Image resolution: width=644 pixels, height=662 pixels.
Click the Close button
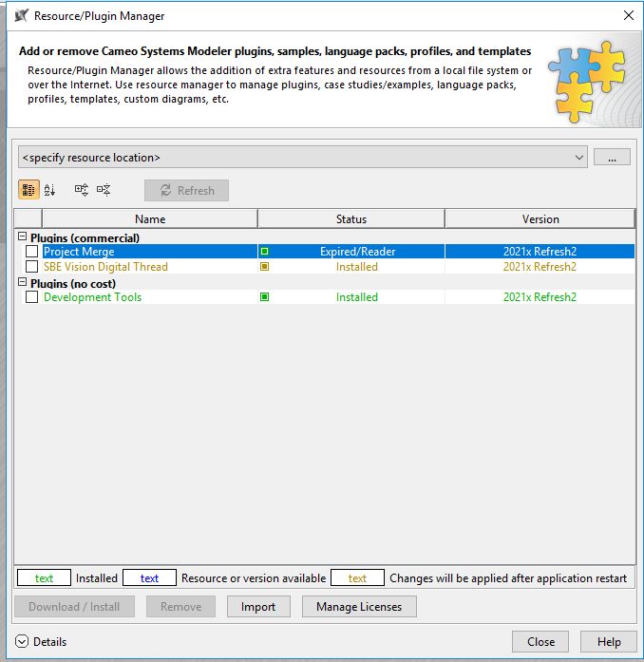click(540, 642)
